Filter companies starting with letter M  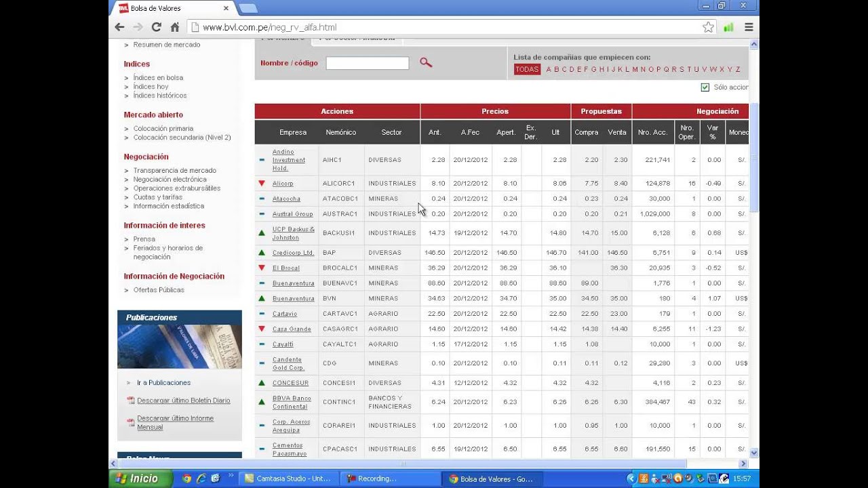635,69
